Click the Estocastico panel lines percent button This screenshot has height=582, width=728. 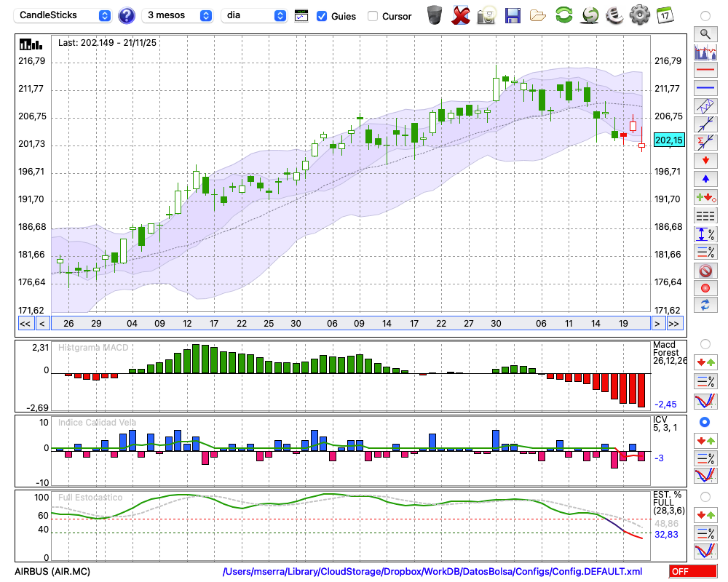click(705, 533)
